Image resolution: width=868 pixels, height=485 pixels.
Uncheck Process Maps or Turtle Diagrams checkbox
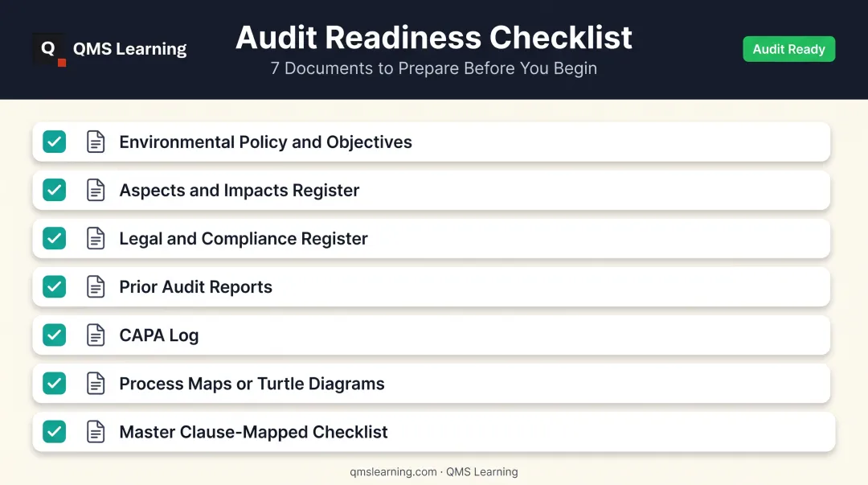pyautogui.click(x=55, y=383)
